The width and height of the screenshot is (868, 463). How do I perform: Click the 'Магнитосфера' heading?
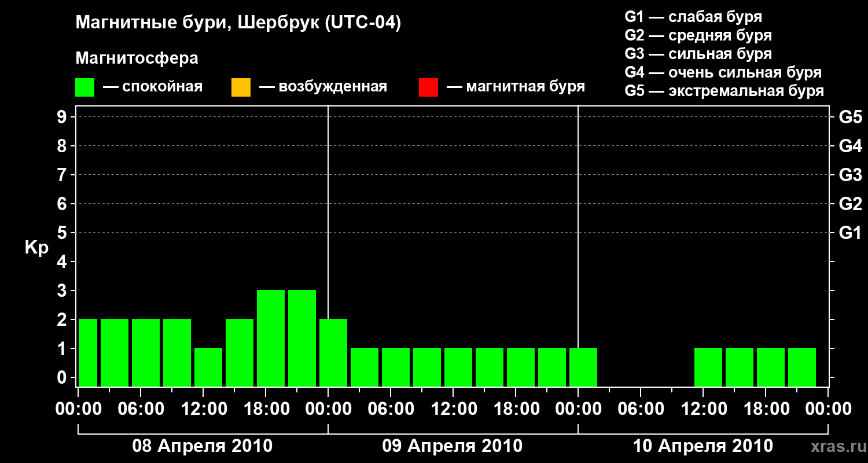(x=137, y=58)
